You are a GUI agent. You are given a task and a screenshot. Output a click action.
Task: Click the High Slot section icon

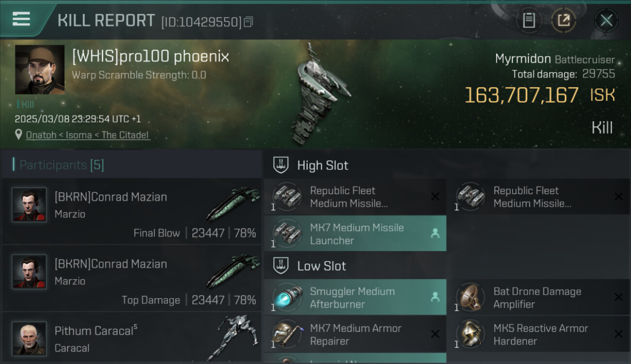[282, 165]
